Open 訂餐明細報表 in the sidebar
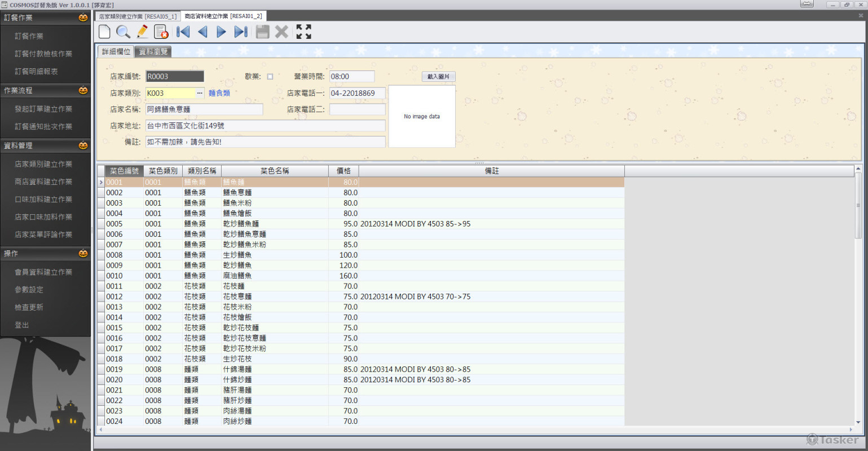 click(36, 72)
